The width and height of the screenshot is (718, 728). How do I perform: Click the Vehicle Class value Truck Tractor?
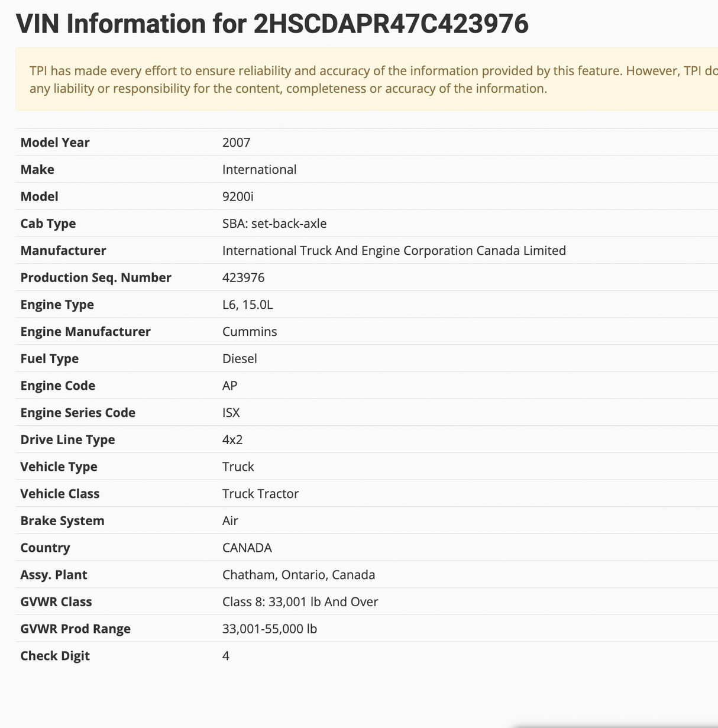coord(260,494)
